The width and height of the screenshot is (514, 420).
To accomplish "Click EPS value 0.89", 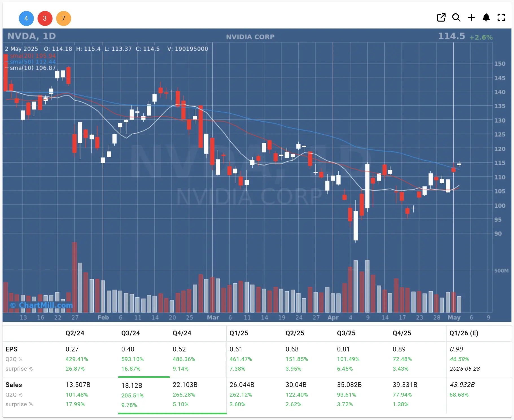I will (x=399, y=349).
